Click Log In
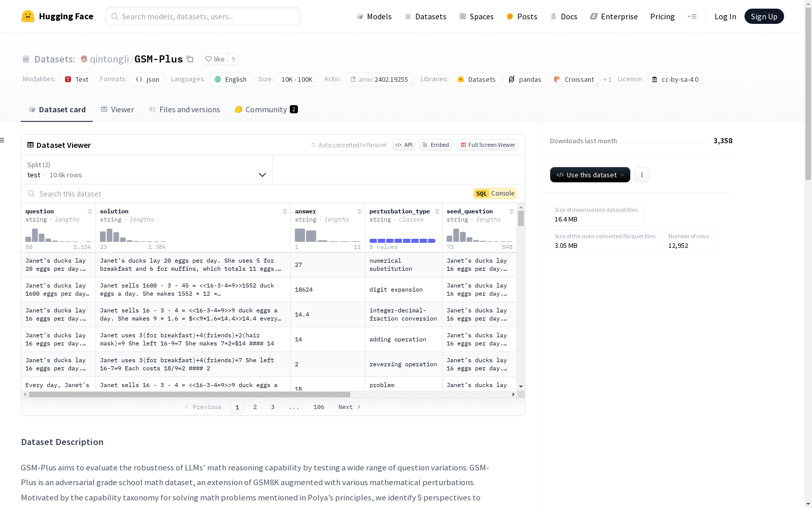The height and width of the screenshot is (508, 812). click(725, 16)
